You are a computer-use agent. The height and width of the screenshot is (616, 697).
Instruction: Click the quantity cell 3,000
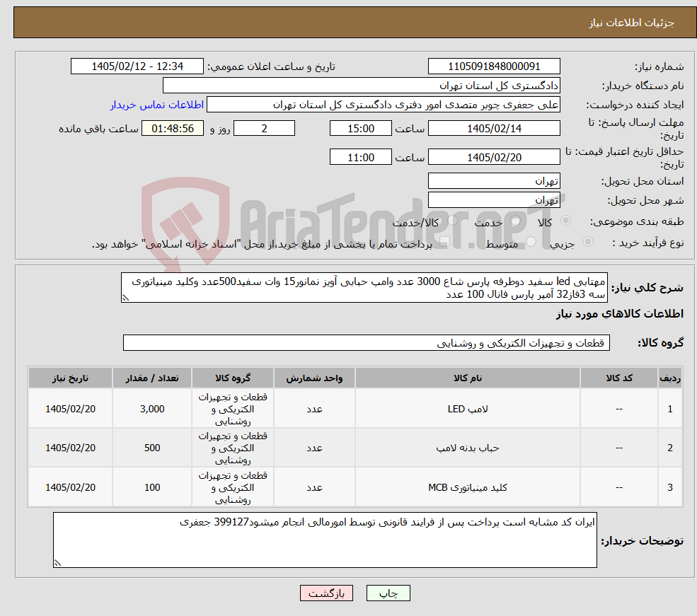[x=152, y=409]
